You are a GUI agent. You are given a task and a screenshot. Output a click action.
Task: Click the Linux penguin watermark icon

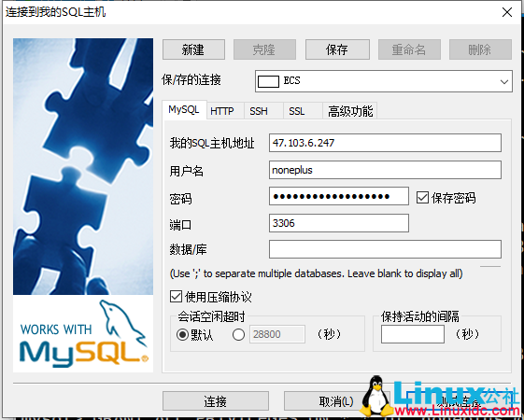pyautogui.click(x=377, y=396)
